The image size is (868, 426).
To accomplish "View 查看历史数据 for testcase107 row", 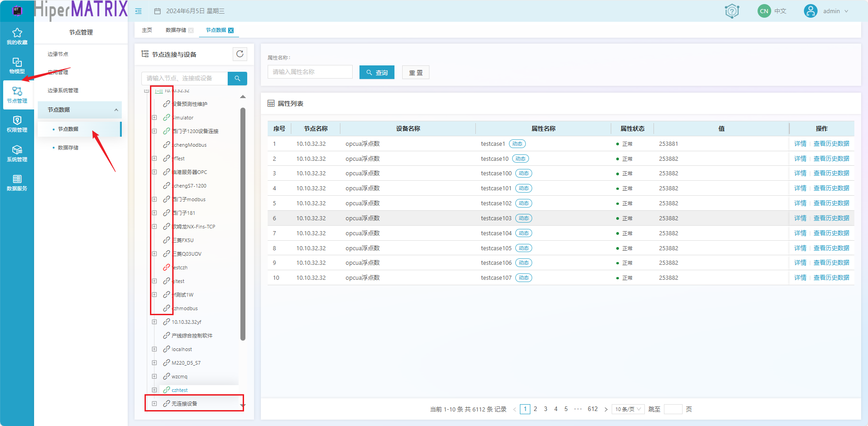I will tap(831, 278).
